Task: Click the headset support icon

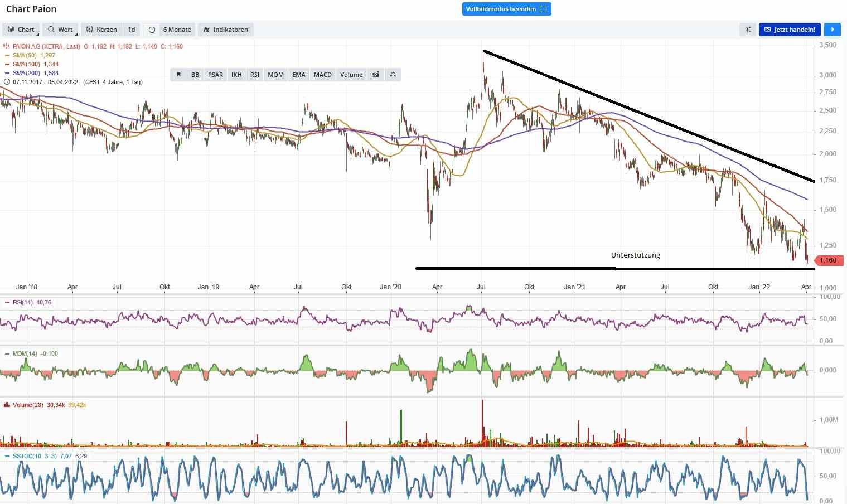Action: (x=393, y=75)
